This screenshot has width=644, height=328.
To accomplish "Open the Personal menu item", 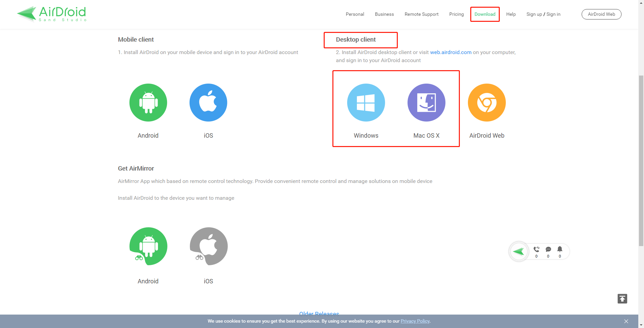I will [355, 14].
